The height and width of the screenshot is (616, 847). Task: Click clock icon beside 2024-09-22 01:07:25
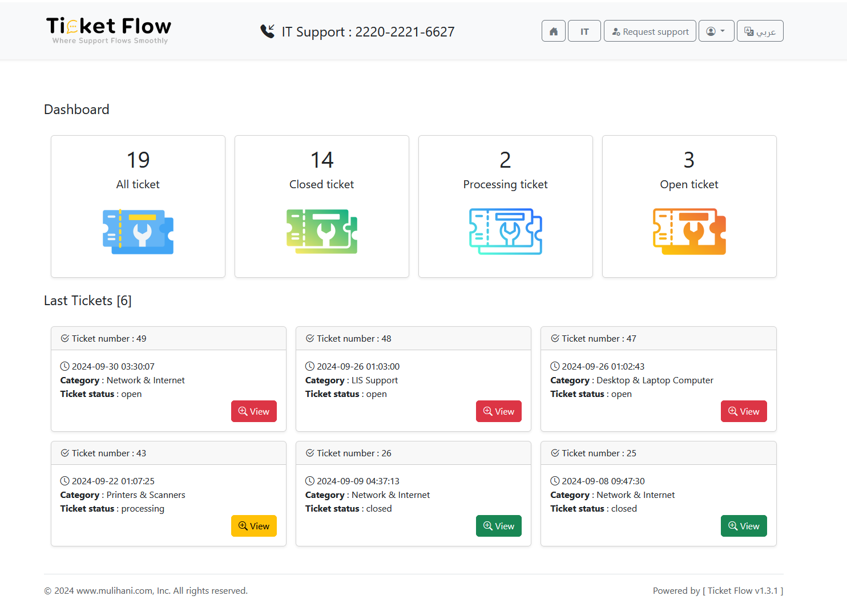[65, 481]
